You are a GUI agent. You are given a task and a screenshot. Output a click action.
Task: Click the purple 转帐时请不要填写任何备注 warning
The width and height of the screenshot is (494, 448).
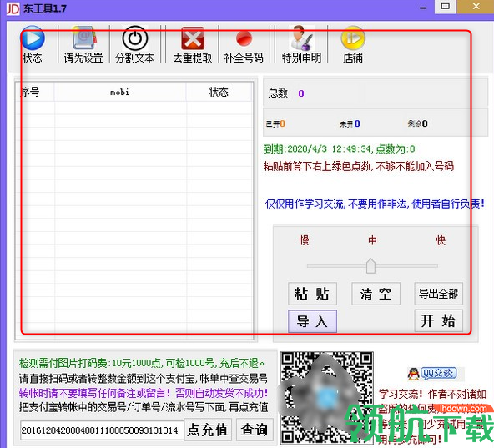coord(144,393)
